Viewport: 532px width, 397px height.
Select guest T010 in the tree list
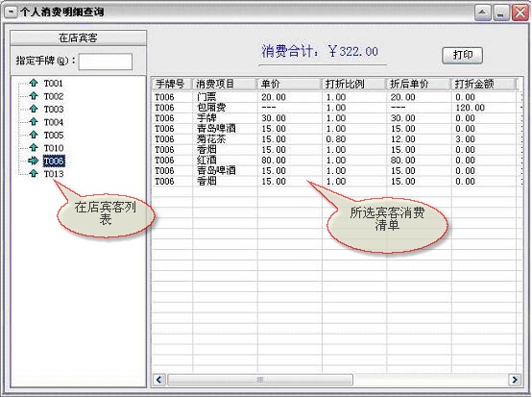tap(54, 148)
